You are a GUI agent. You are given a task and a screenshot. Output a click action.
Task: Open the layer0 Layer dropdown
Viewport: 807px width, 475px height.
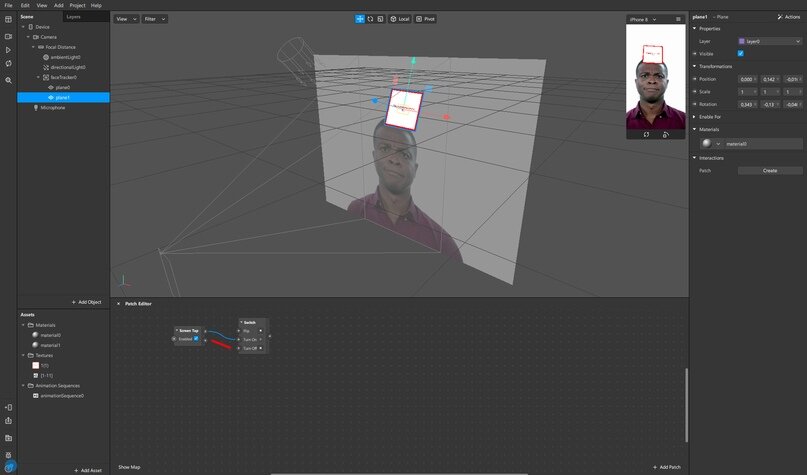tap(769, 41)
